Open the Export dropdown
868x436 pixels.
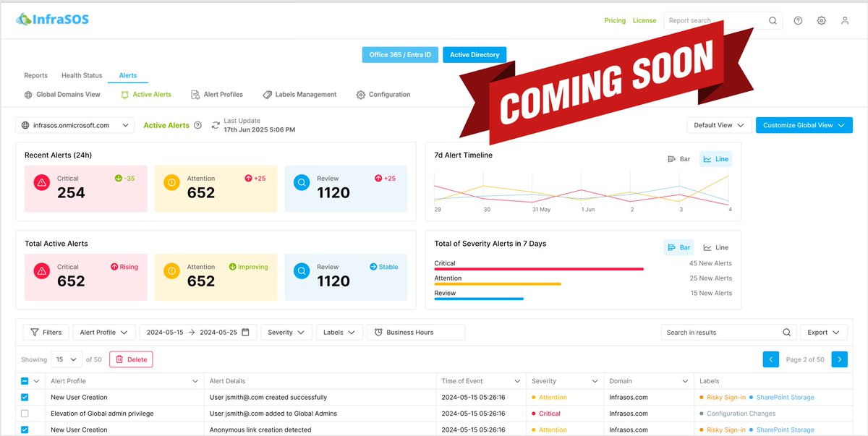pyautogui.click(x=824, y=333)
